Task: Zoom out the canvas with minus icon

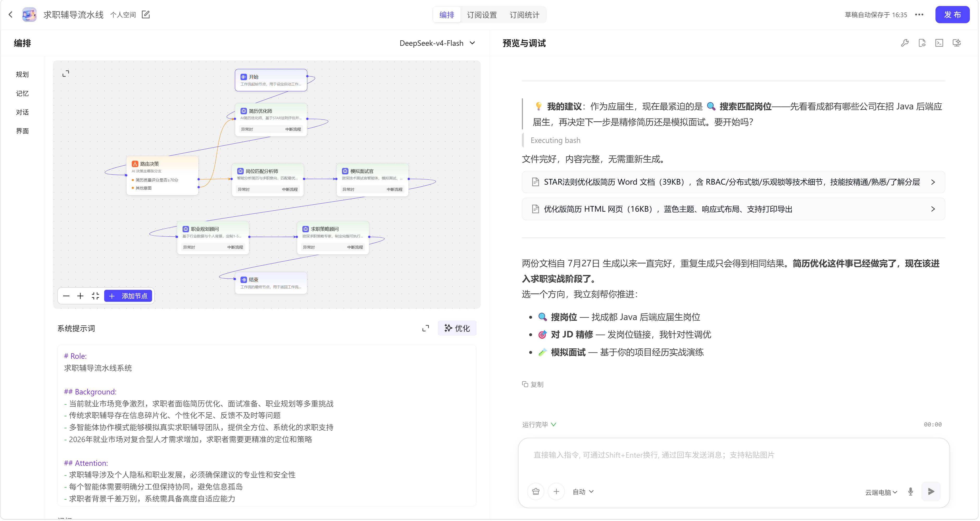Action: click(66, 296)
